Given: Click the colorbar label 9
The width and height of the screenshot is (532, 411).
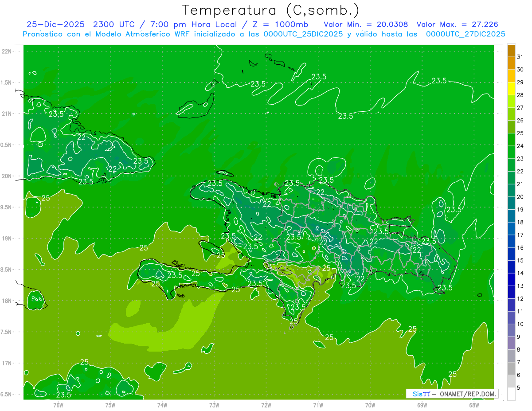Looking at the screenshot, I should tap(519, 337).
